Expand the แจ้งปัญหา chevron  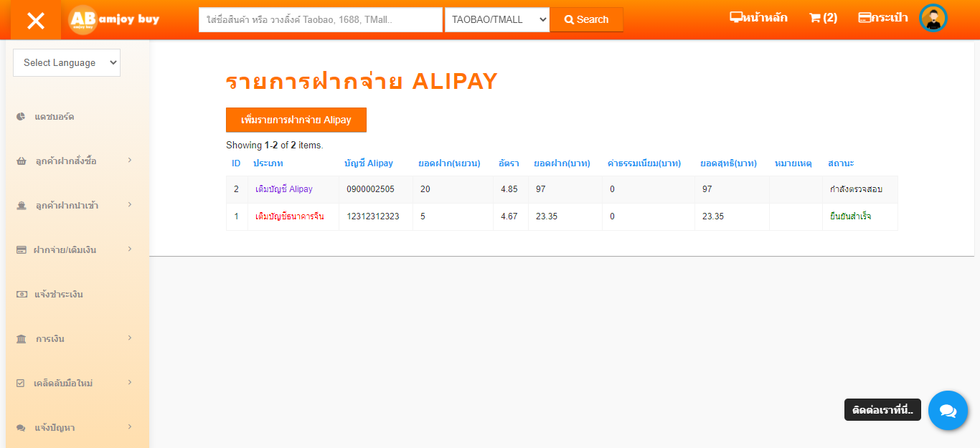click(130, 426)
